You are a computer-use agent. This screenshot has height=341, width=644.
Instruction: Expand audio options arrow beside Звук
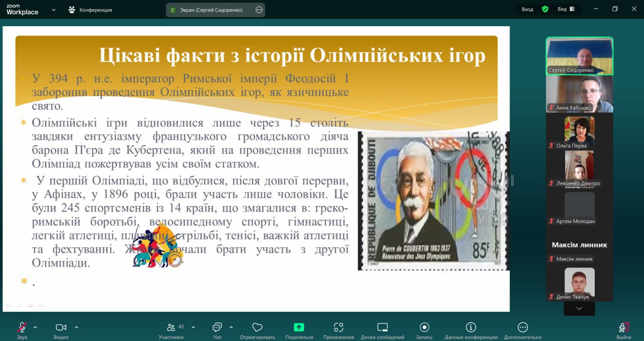[35, 327]
